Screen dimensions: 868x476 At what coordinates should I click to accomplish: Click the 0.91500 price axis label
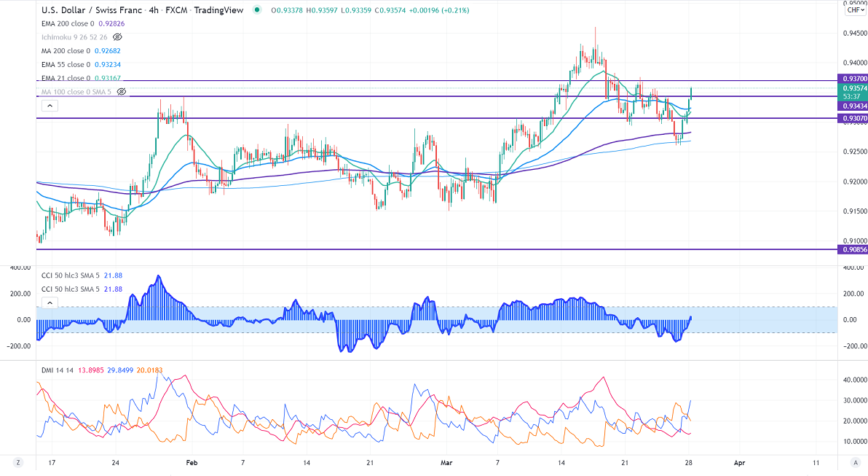(855, 211)
